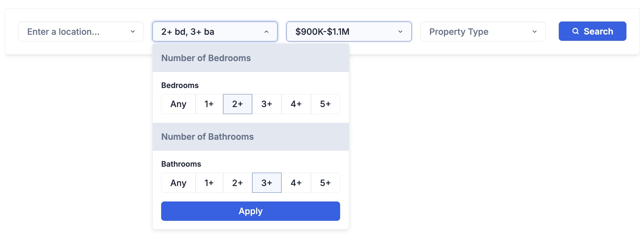Image resolution: width=644 pixels, height=242 pixels.
Task: Click the Enter a location field
Action: coord(81,31)
